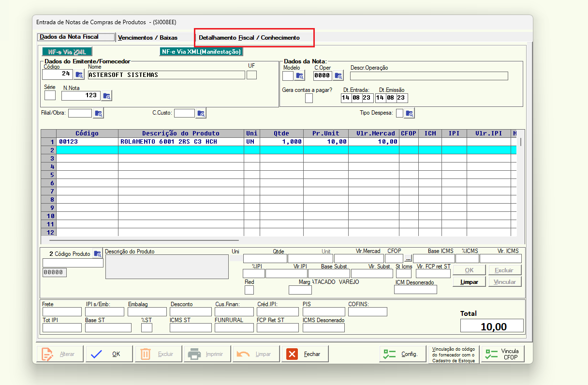This screenshot has width=588, height=385.
Task: Confirm with the bottom OK button
Action: click(x=109, y=354)
